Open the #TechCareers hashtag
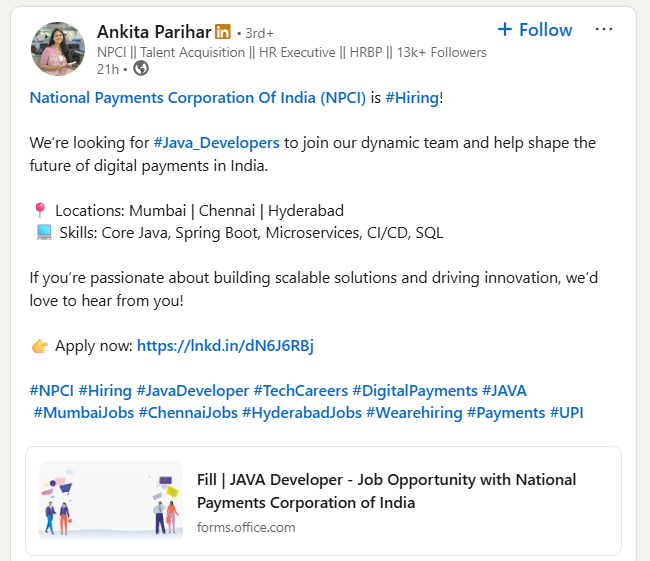 pos(301,390)
